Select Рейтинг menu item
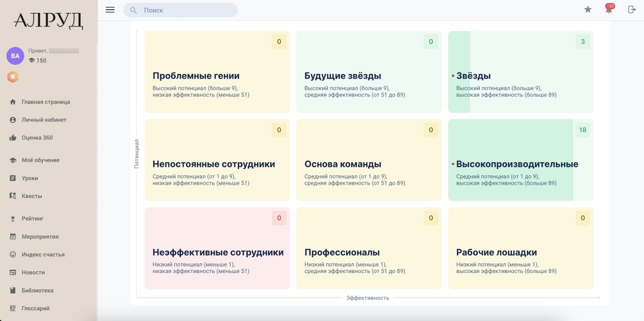The height and width of the screenshot is (321, 644). click(x=32, y=218)
